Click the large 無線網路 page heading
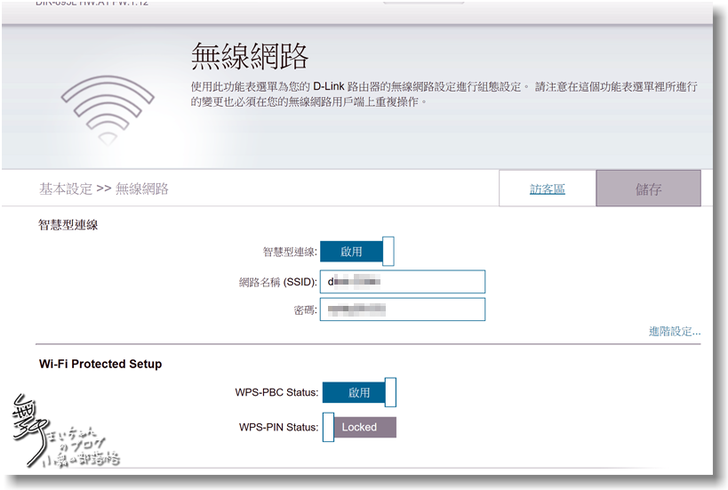728x490 pixels. tap(249, 56)
